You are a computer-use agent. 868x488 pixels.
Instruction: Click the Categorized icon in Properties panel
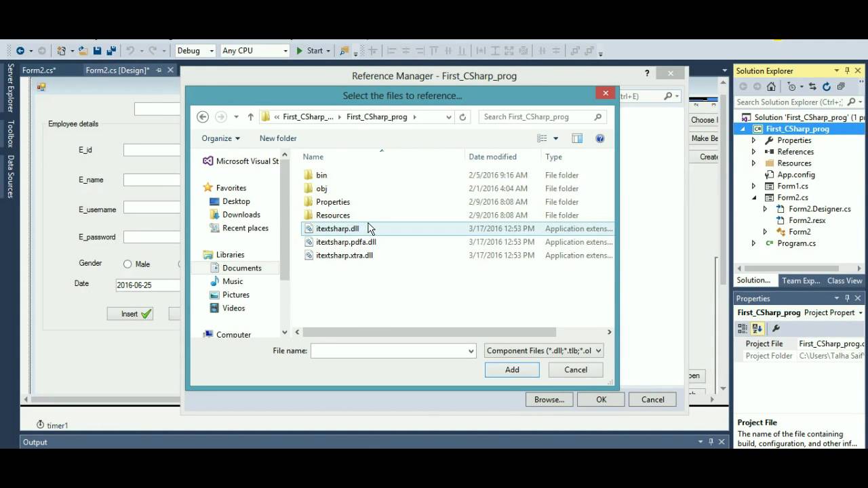coord(743,328)
